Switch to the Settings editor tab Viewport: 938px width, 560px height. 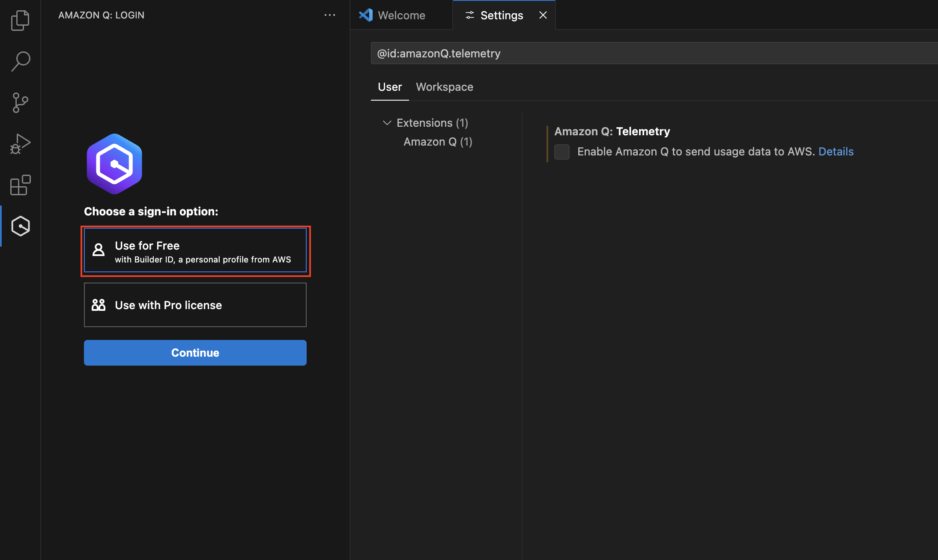504,15
